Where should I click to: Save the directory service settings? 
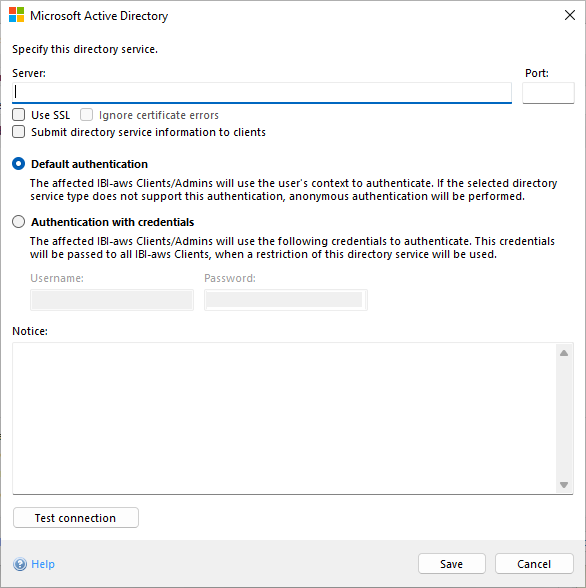tap(451, 564)
